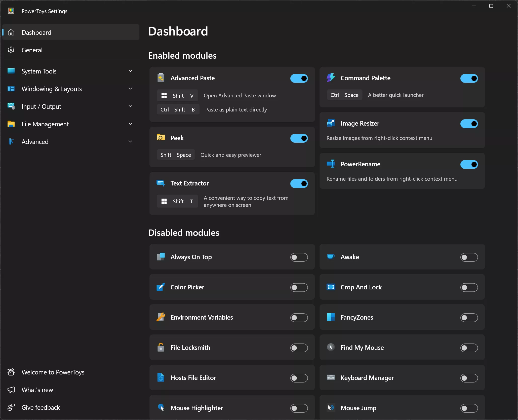Enable the Always On Top toggle

(x=299, y=257)
